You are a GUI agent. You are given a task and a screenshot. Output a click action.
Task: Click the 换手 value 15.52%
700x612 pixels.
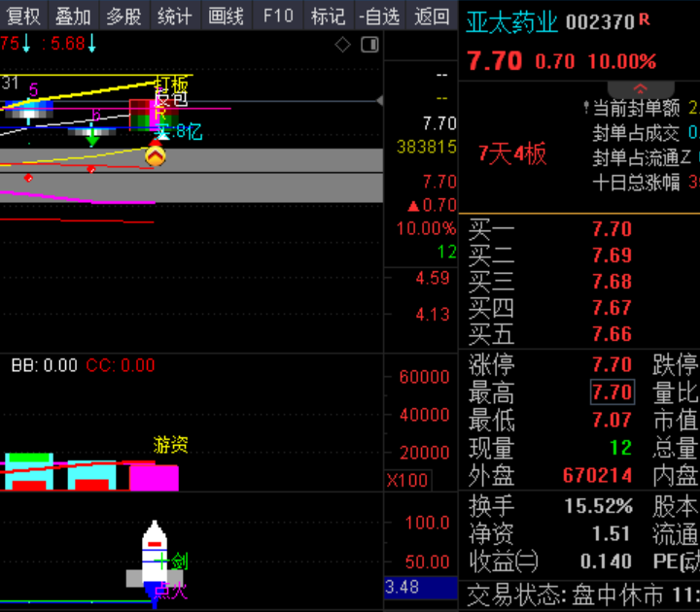[599, 506]
